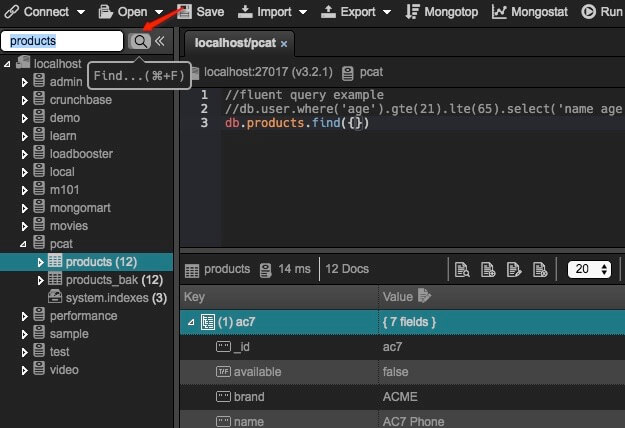Click the pcat database label in editor header
The width and height of the screenshot is (625, 428).
pos(371,72)
